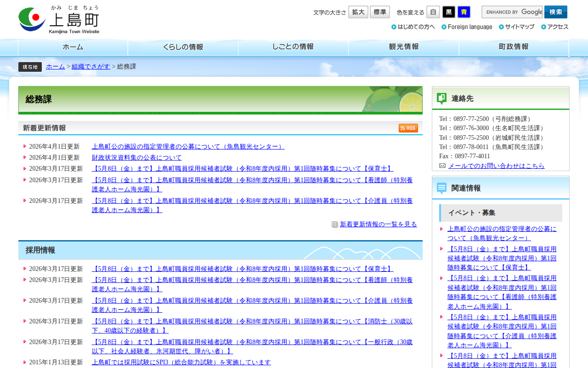The width and height of the screenshot is (588, 368).
Task: Go to ホーム in main navigation
Action: point(73,47)
